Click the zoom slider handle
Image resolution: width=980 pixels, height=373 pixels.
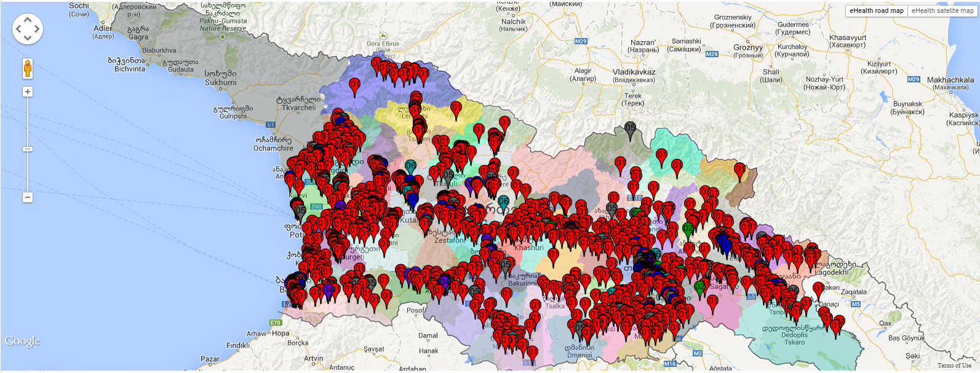[28, 149]
